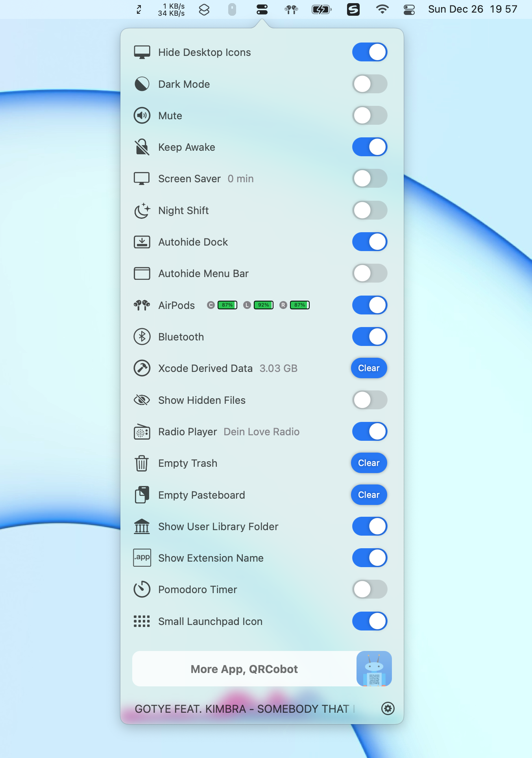This screenshot has height=758, width=532.
Task: Click the Autohide Dock icon
Action: 142,242
